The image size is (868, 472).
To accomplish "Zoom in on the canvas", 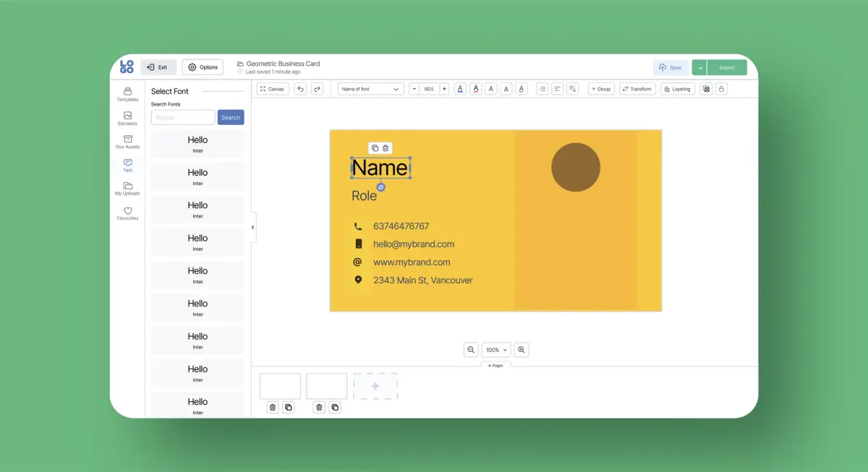I will click(x=522, y=350).
